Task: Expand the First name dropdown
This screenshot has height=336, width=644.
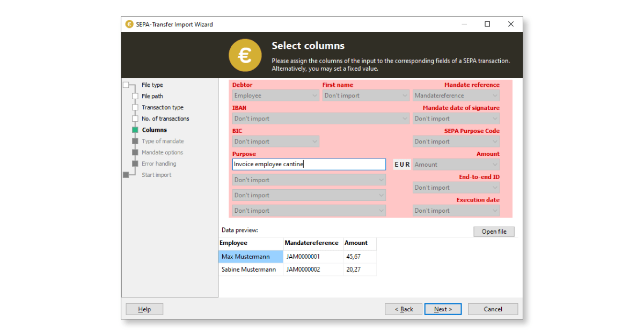Action: click(366, 96)
